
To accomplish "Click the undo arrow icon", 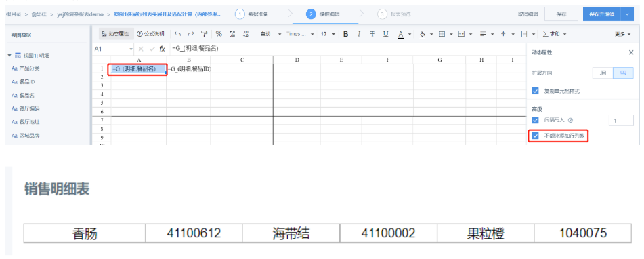I will pos(177,34).
